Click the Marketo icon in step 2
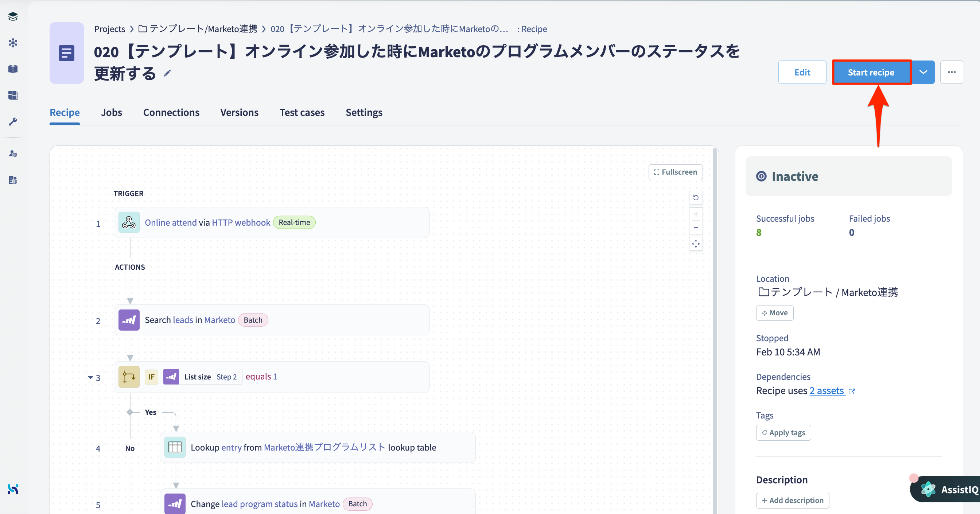980x514 pixels. 129,320
